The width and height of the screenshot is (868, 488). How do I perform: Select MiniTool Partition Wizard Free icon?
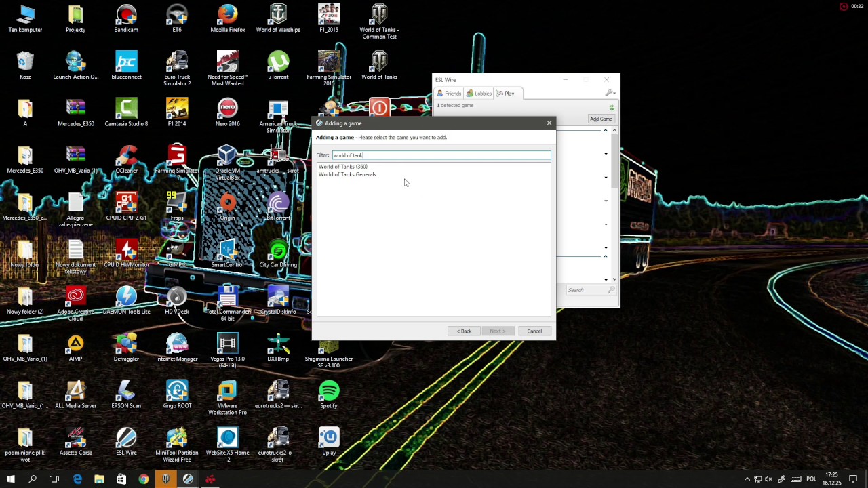177,444
